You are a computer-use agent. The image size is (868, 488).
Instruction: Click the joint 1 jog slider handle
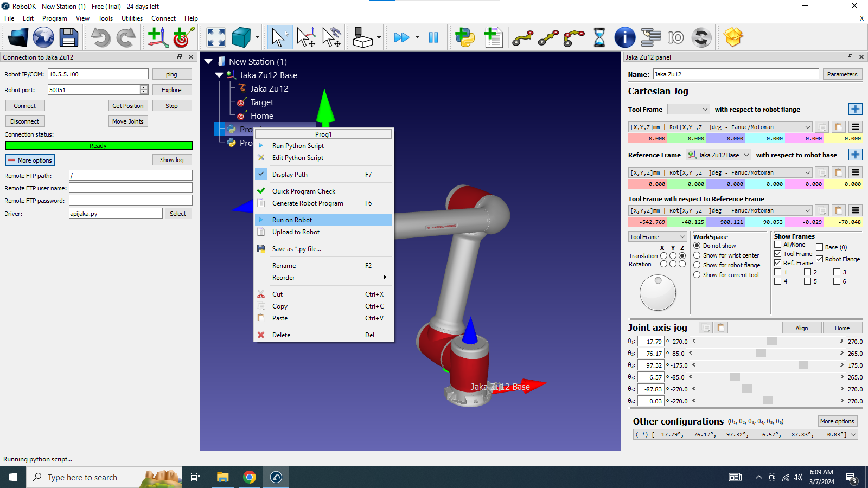[772, 342]
